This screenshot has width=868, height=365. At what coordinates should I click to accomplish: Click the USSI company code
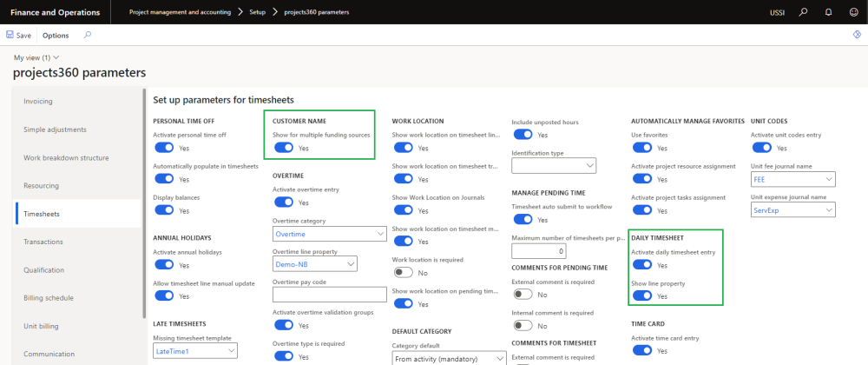click(777, 12)
